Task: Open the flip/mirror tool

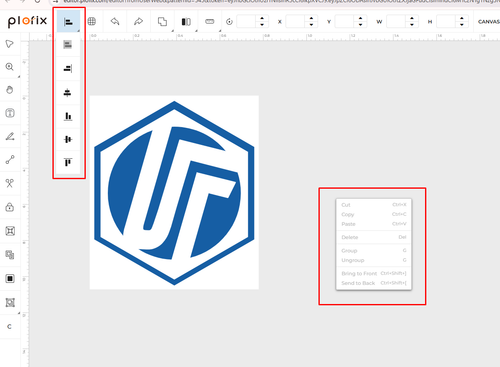Action: coord(186,22)
